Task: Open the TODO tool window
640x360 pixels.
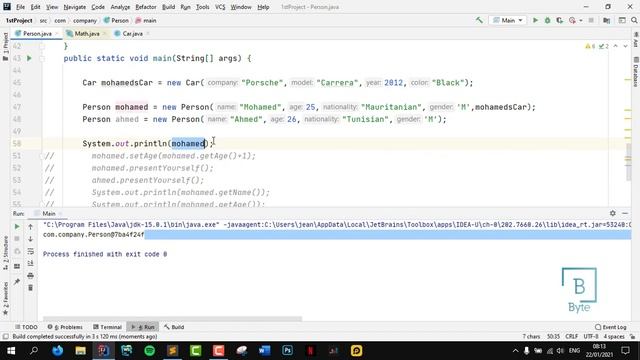Action: pos(26,327)
